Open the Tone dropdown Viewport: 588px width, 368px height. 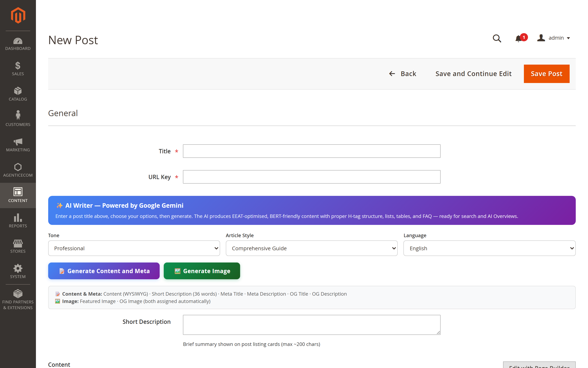tap(134, 248)
